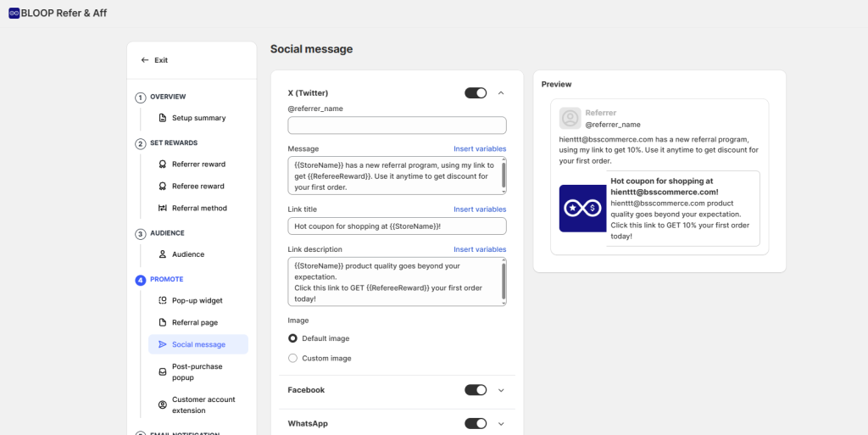Select the Custom image radio option

pyautogui.click(x=293, y=359)
